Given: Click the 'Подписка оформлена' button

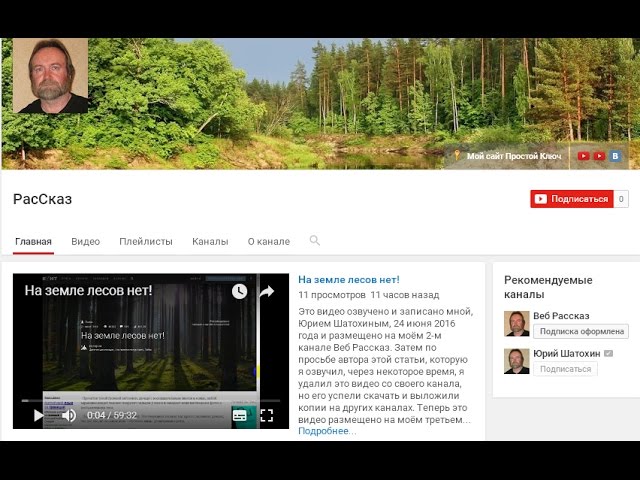Looking at the screenshot, I should 581,331.
